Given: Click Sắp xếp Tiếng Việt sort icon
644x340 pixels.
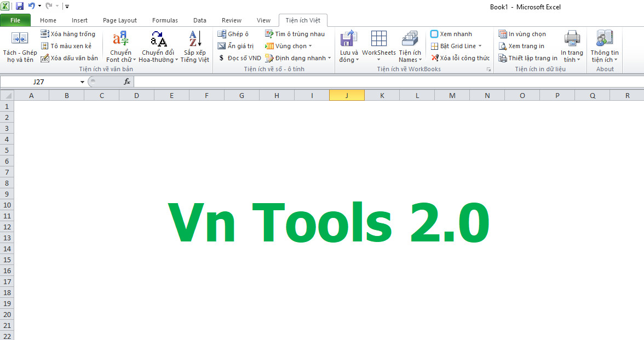Looking at the screenshot, I should pyautogui.click(x=194, y=39).
